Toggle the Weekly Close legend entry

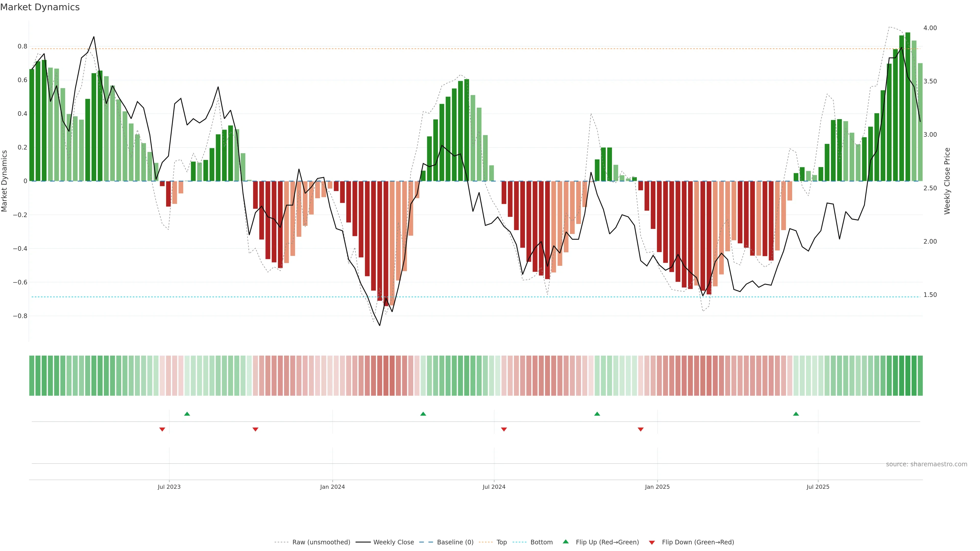(393, 542)
